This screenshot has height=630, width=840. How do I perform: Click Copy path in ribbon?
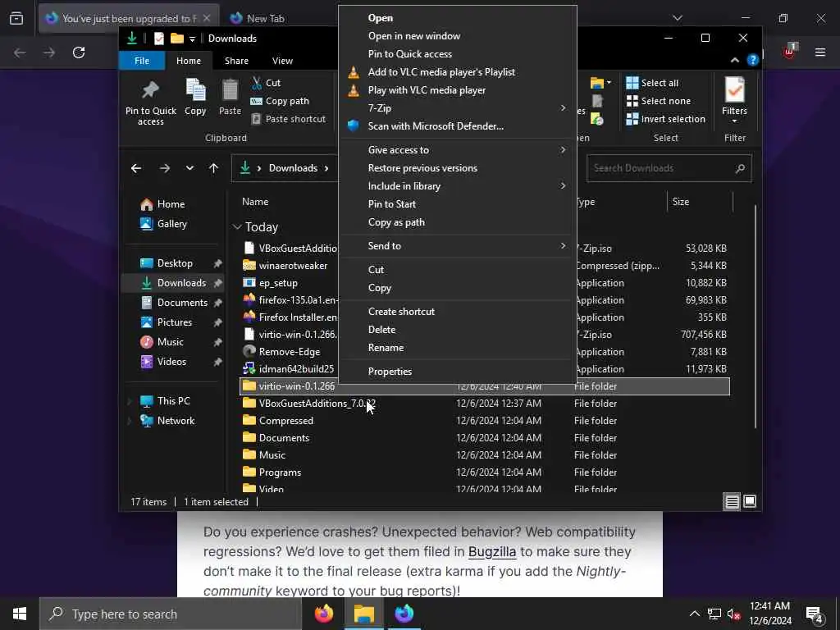click(x=280, y=101)
